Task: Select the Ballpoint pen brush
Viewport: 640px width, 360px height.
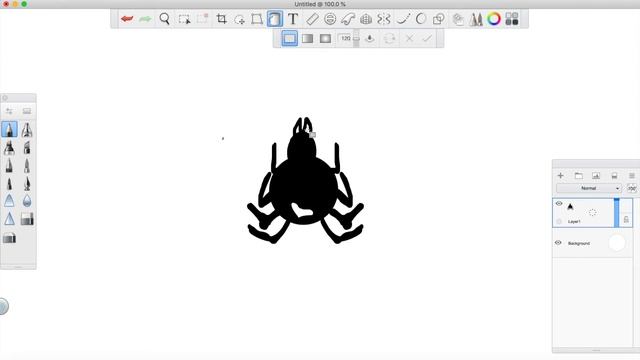Action: (x=9, y=165)
